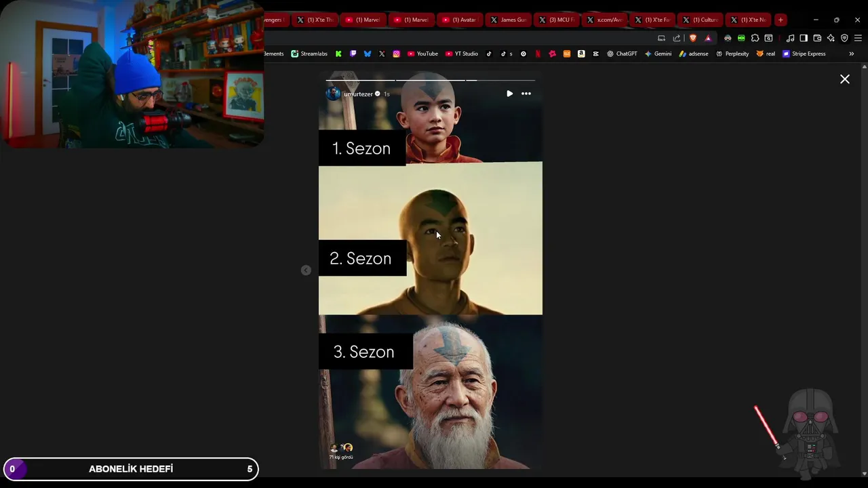Open the TikTok bookmark labeled s
This screenshot has height=488, width=868.
(x=507, y=54)
